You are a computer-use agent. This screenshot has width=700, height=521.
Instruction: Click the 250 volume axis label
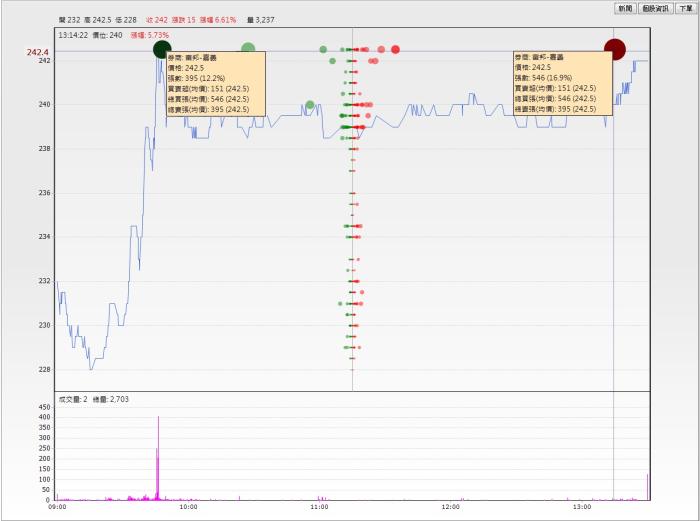click(45, 448)
